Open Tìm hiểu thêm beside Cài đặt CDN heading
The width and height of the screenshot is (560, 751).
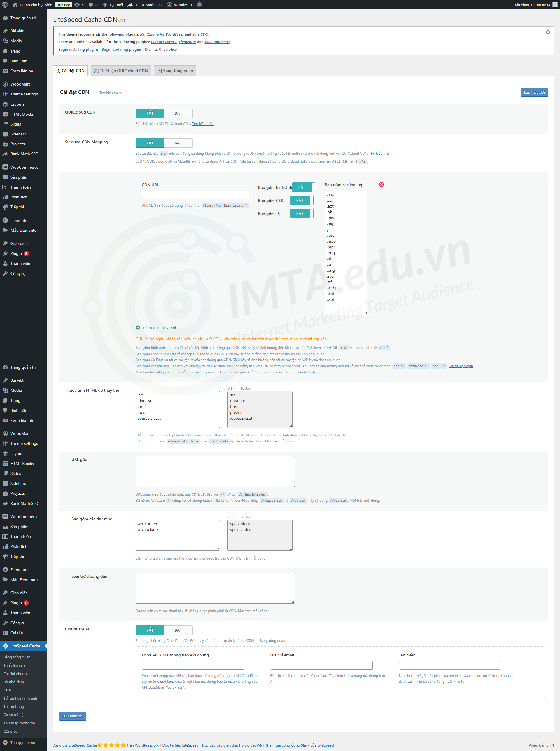click(x=110, y=93)
